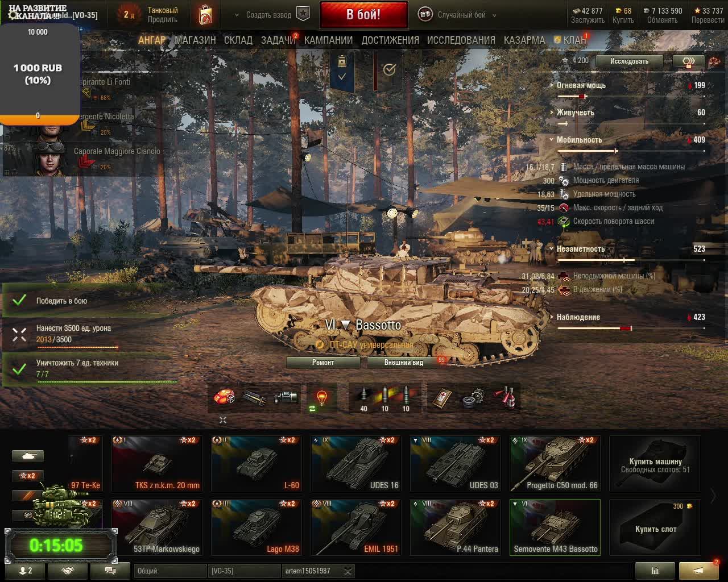Click the fire extinguisher consumable slot

[x=504, y=398]
